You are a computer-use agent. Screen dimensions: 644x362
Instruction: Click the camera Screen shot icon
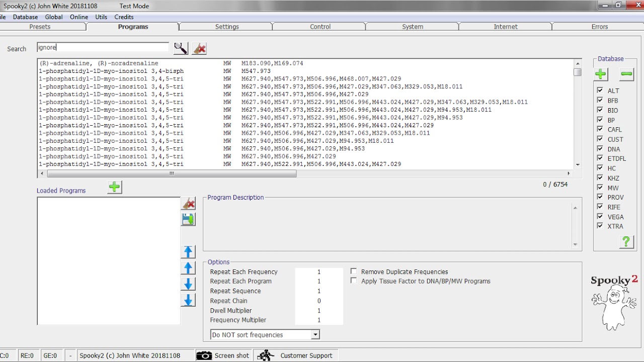point(204,355)
